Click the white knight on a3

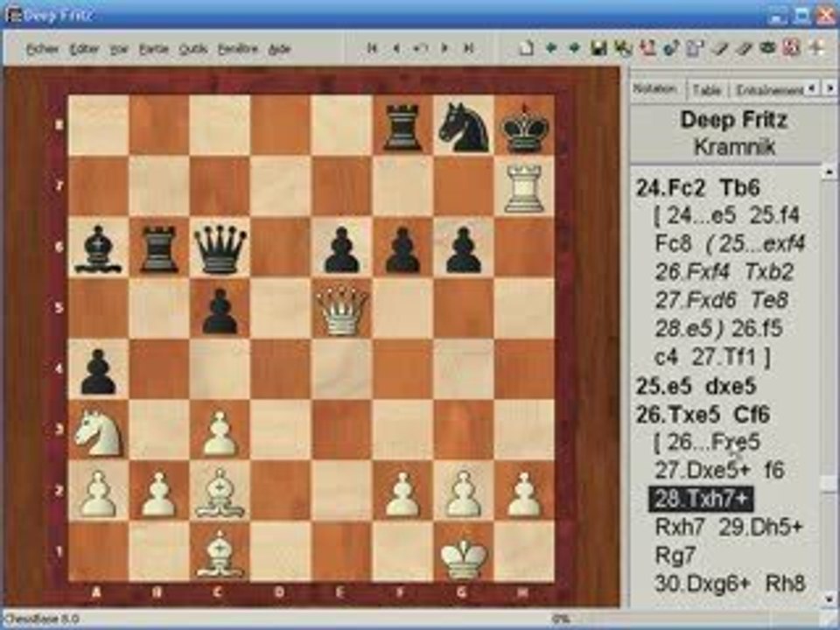pos(97,432)
